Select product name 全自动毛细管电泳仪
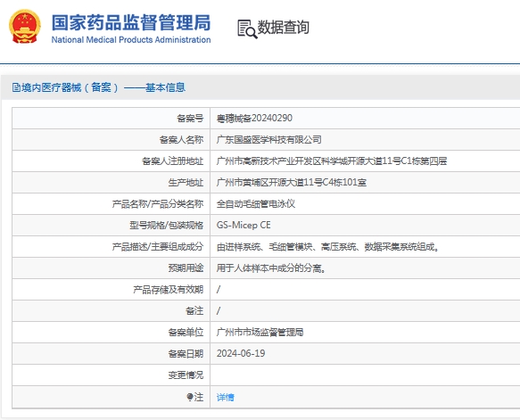 (x=256, y=203)
